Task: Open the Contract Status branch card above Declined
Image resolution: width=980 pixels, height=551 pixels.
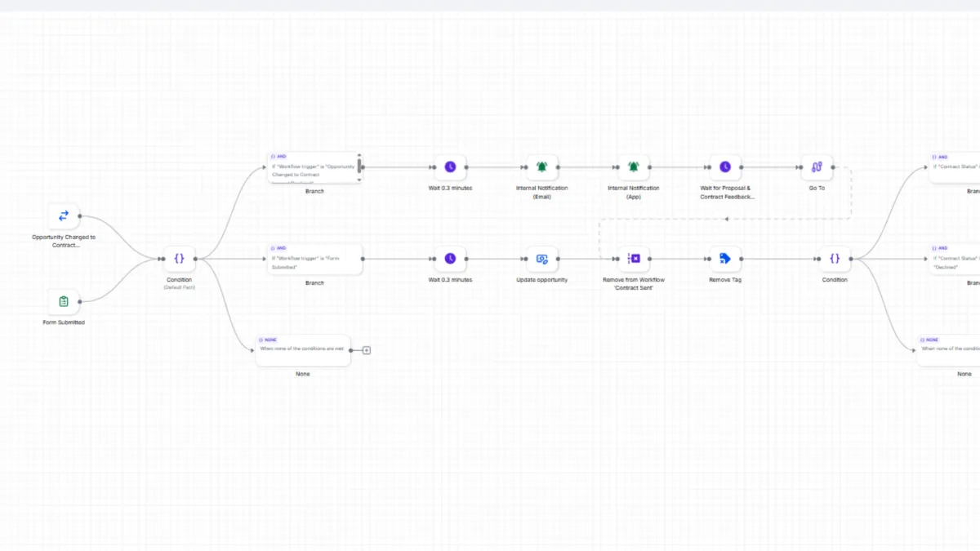Action: tap(955, 167)
